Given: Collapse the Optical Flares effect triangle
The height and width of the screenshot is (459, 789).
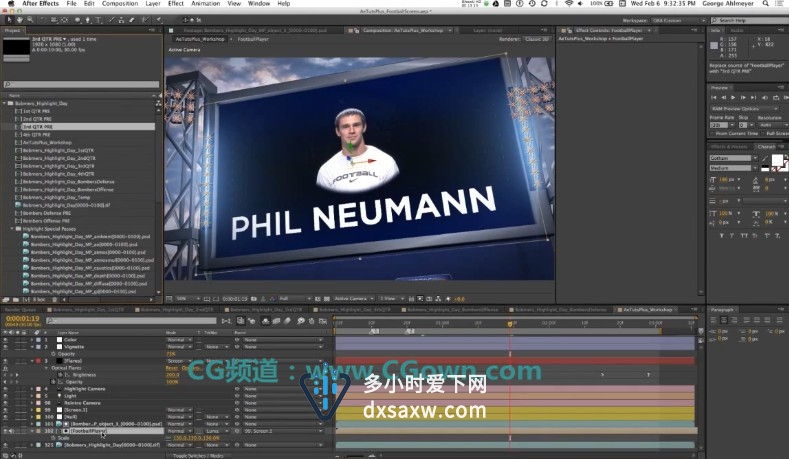Looking at the screenshot, I should coord(46,368).
